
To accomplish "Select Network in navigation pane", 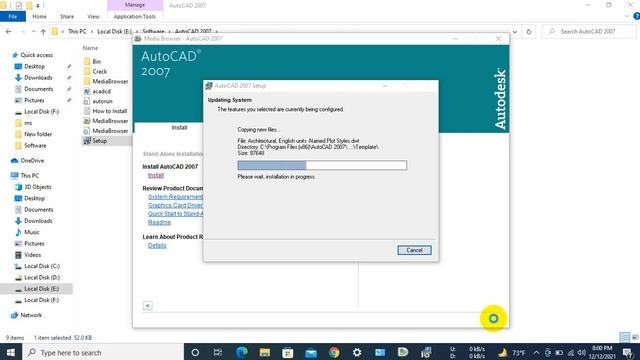I will 31,315.
